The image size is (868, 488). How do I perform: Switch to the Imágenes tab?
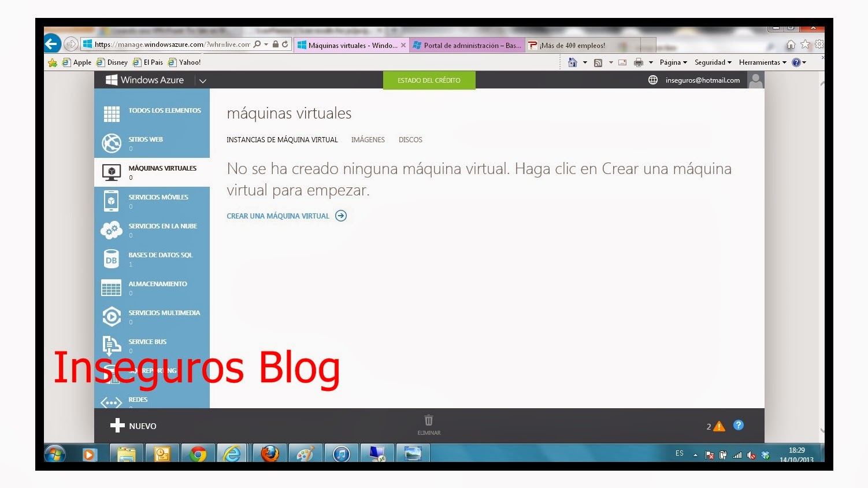pos(368,140)
